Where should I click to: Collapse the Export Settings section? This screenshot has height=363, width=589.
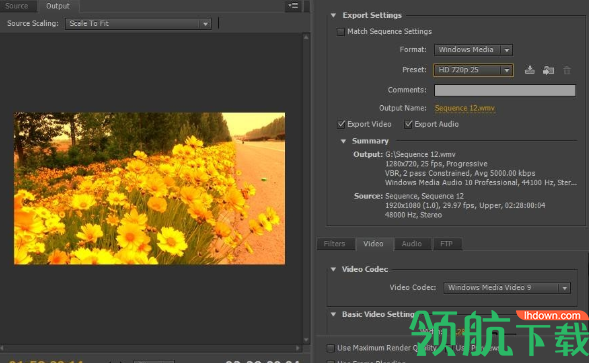tap(333, 15)
